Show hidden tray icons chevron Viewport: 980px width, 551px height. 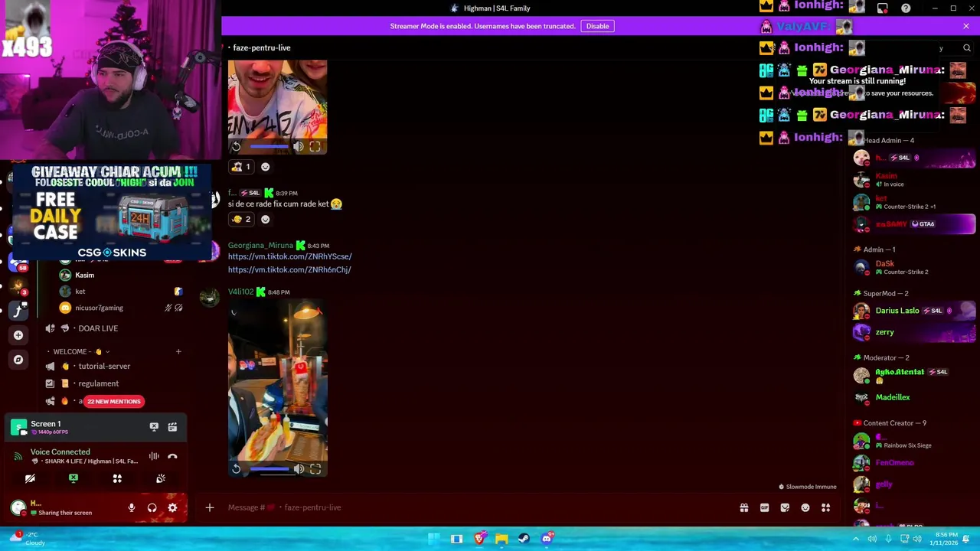click(856, 539)
